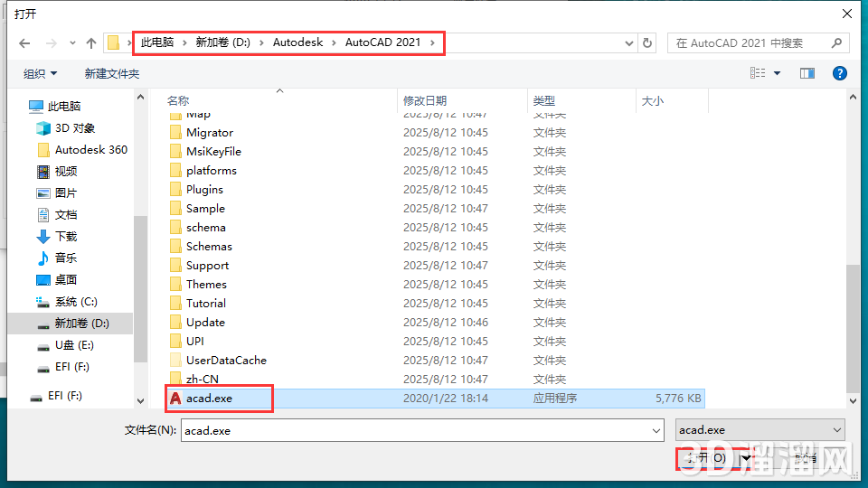868x488 pixels.
Task: Go back with the left arrow button
Action: pyautogui.click(x=24, y=43)
